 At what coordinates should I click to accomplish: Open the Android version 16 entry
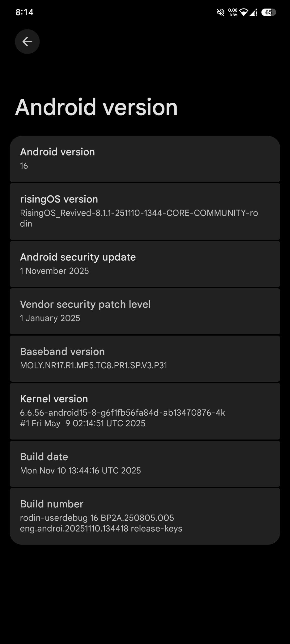coord(145,159)
